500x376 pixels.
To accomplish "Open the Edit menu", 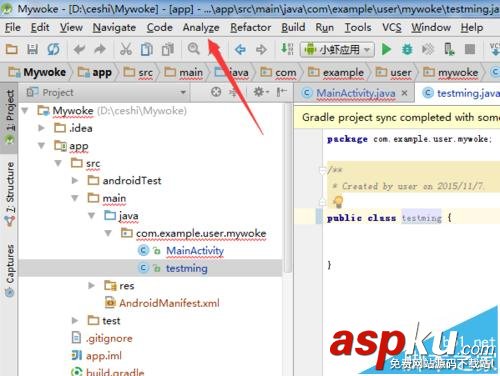I will tap(40, 27).
